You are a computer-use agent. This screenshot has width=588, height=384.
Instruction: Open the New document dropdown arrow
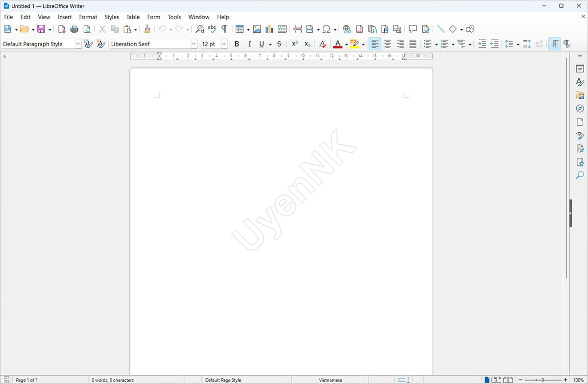coord(17,30)
